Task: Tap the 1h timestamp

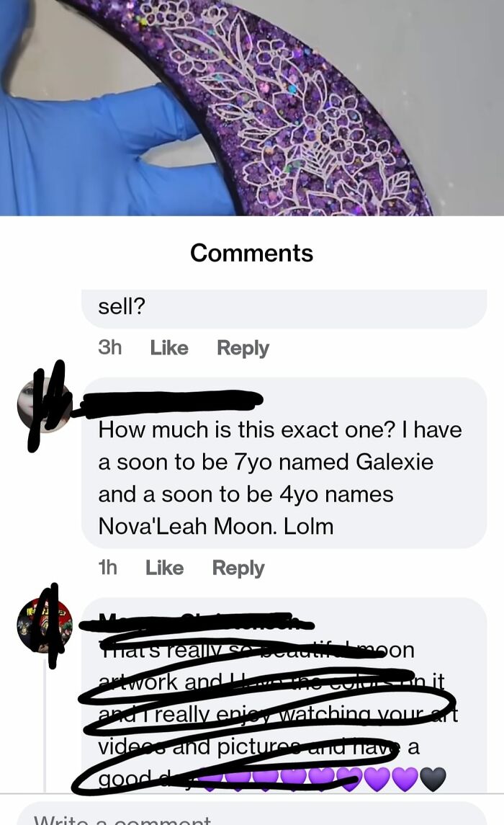Action: click(108, 568)
